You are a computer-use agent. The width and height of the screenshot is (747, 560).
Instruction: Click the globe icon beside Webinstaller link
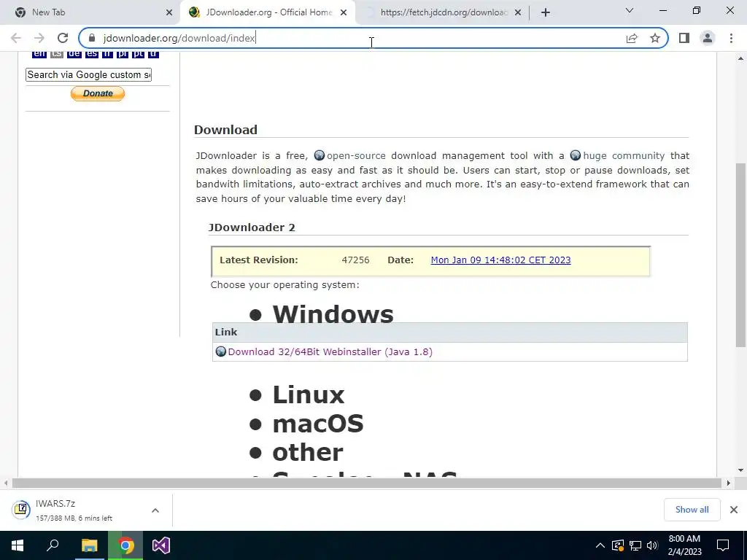[220, 351]
